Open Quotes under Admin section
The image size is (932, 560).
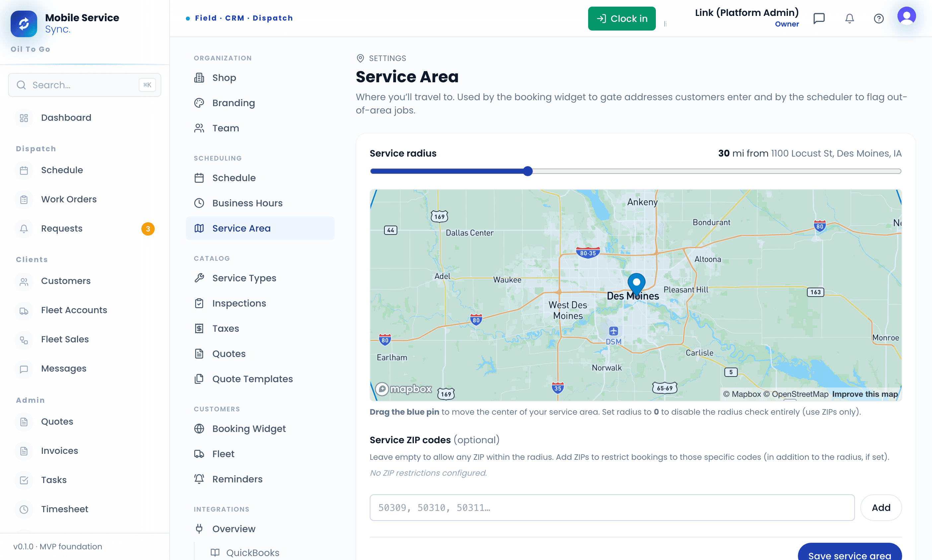point(85,422)
